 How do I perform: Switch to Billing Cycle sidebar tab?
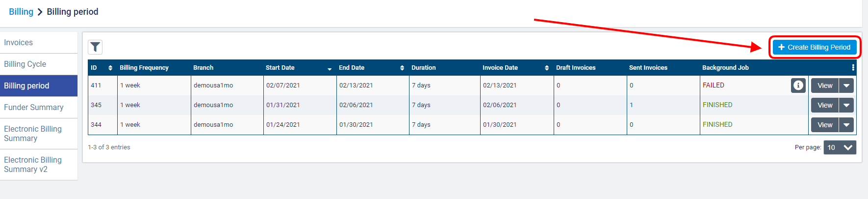click(25, 64)
